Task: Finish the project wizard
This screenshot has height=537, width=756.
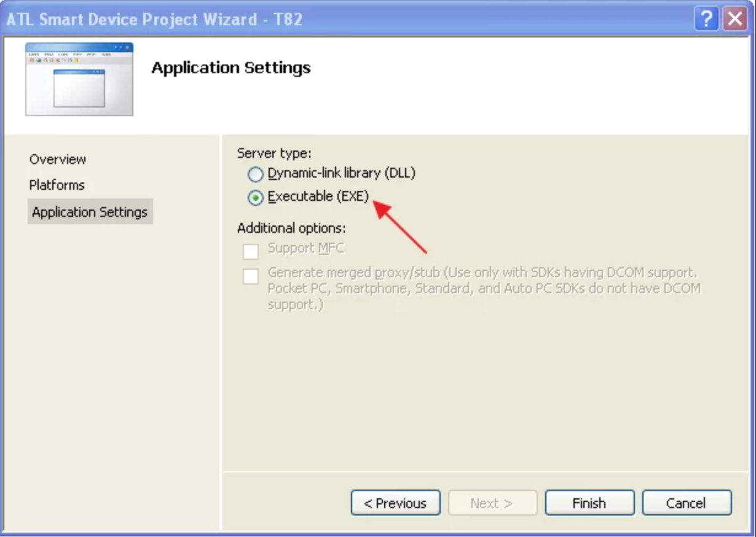Action: [589, 503]
